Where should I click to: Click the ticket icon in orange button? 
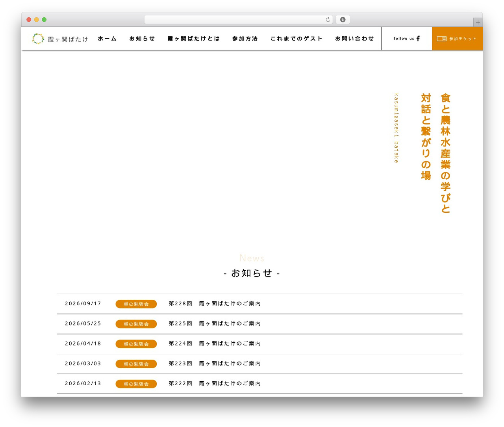pyautogui.click(x=441, y=39)
